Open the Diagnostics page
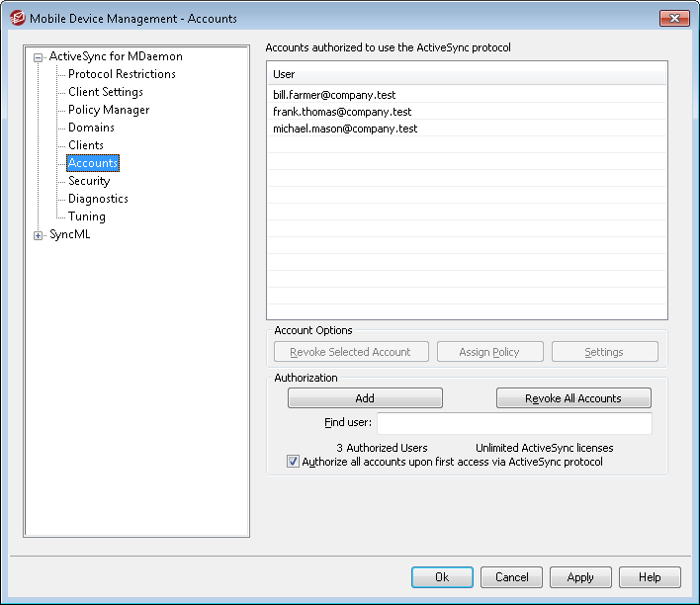This screenshot has width=700, height=605. coord(98,199)
